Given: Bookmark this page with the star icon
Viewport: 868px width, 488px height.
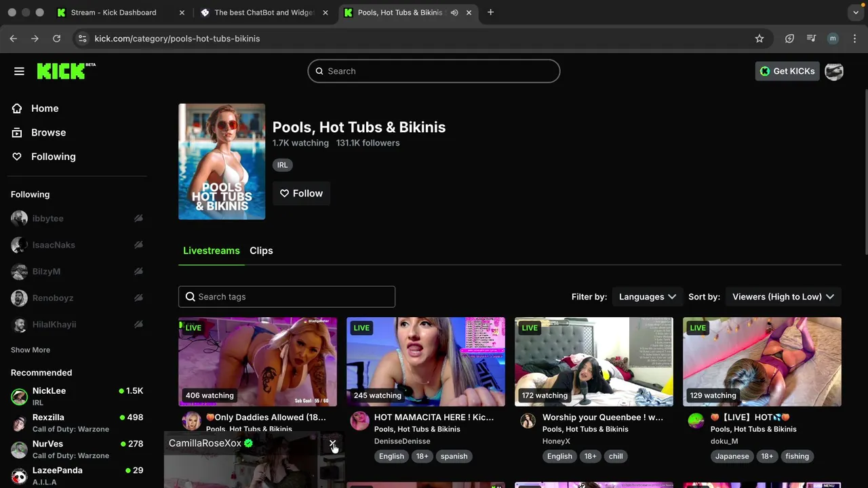Looking at the screenshot, I should point(759,39).
